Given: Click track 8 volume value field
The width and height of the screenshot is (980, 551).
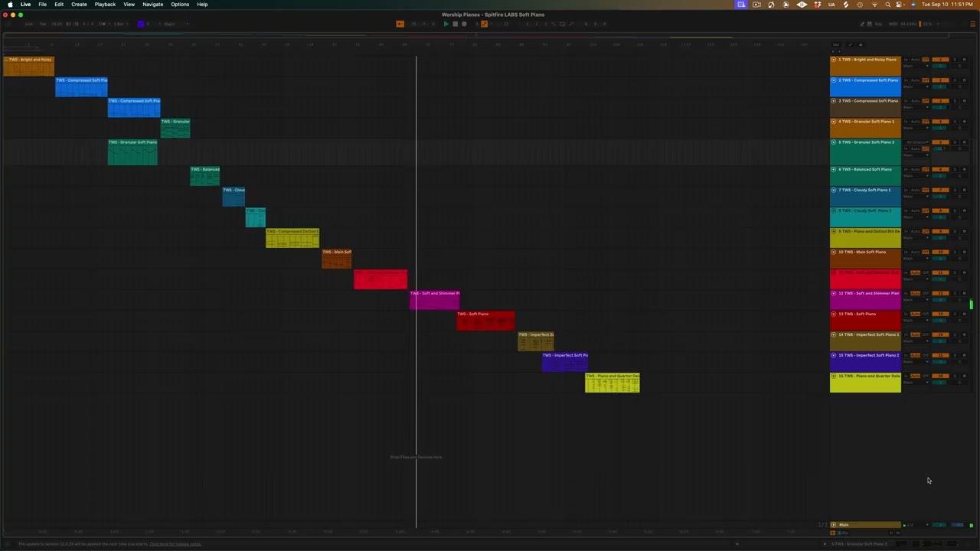Looking at the screenshot, I should (939, 217).
